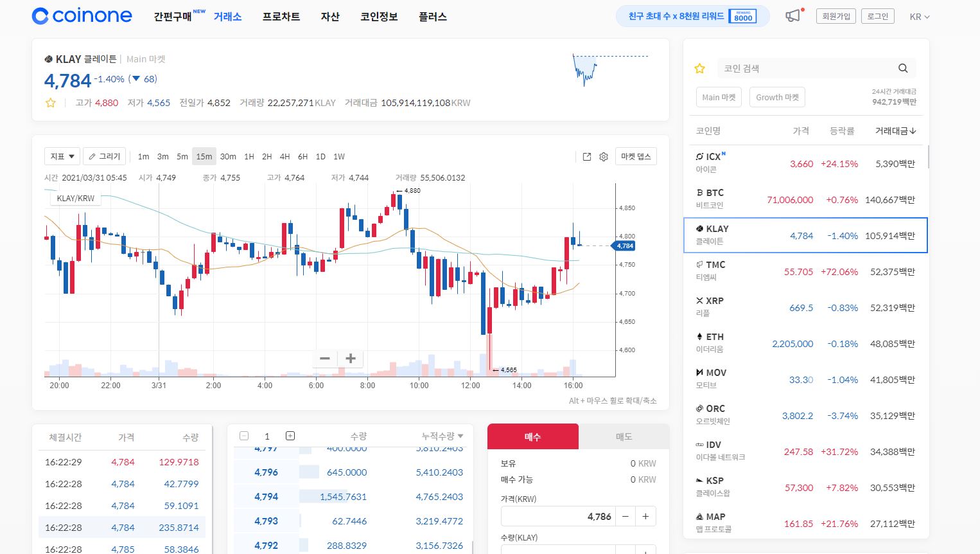The height and width of the screenshot is (554, 980).
Task: Open the 자산 menu
Action: coord(330,17)
